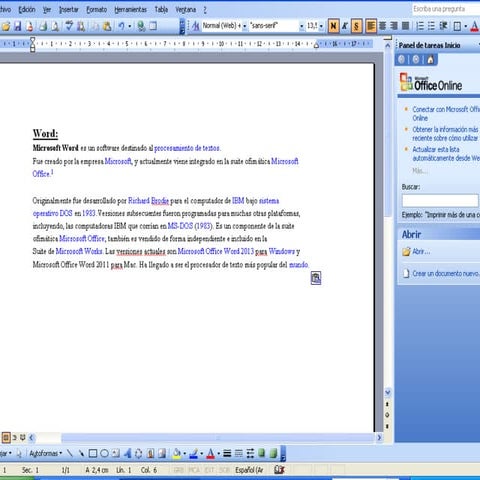Click the numbered list icon

coord(420,26)
